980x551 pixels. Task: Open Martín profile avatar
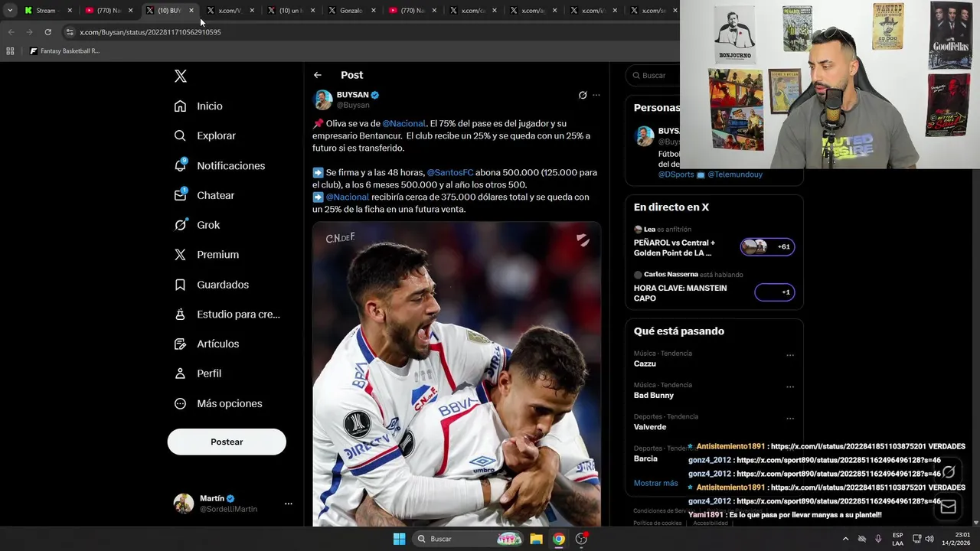point(184,504)
